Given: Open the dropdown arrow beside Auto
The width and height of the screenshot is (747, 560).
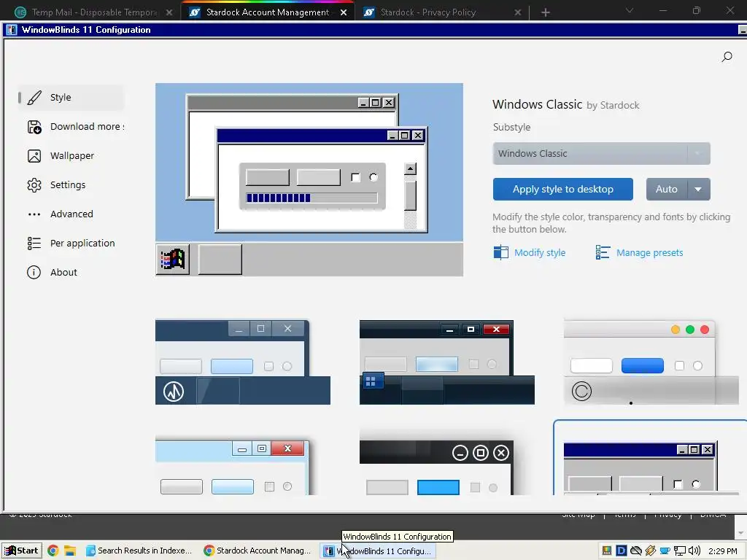Looking at the screenshot, I should tap(698, 189).
